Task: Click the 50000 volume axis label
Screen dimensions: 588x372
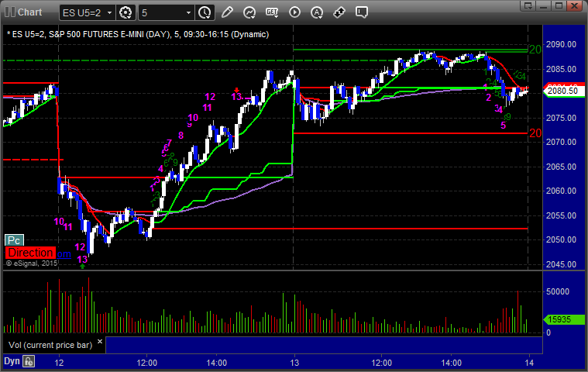Action: pyautogui.click(x=558, y=291)
